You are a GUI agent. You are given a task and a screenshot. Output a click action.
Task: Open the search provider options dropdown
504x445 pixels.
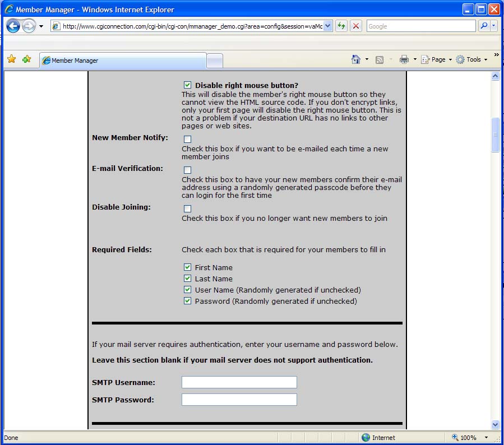click(x=494, y=26)
